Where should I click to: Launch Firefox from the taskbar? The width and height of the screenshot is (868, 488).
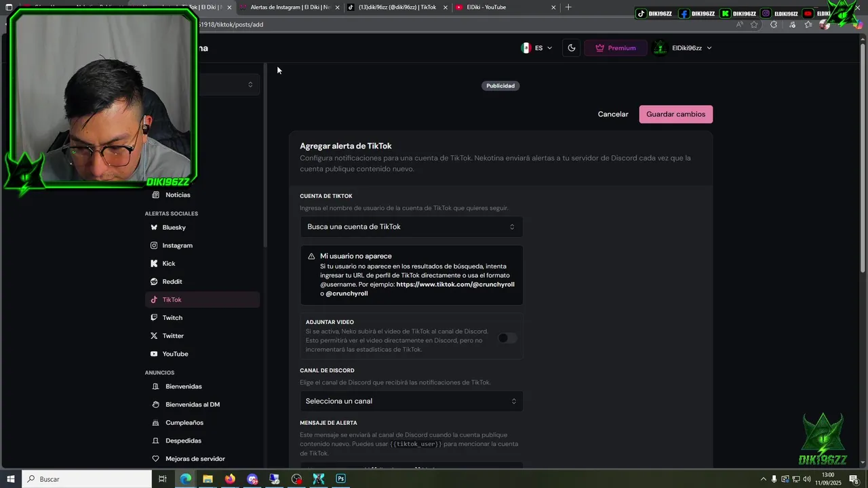point(230,479)
